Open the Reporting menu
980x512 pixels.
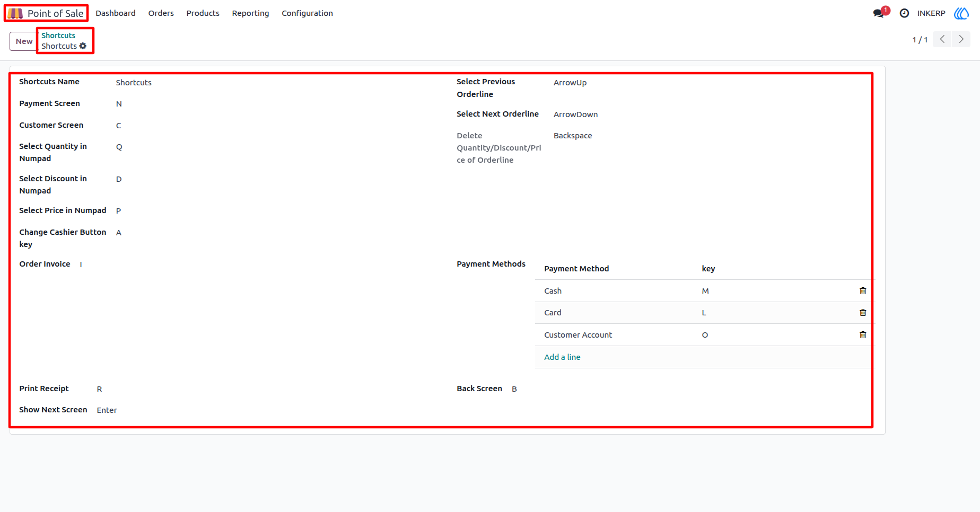250,13
